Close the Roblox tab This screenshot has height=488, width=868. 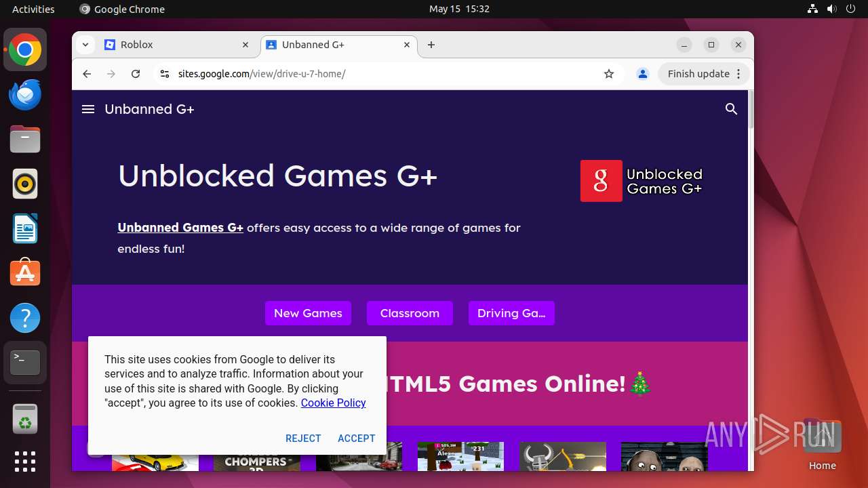point(245,45)
